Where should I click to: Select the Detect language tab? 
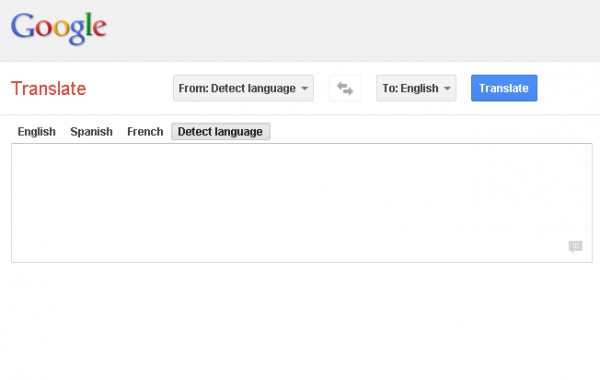(x=220, y=132)
